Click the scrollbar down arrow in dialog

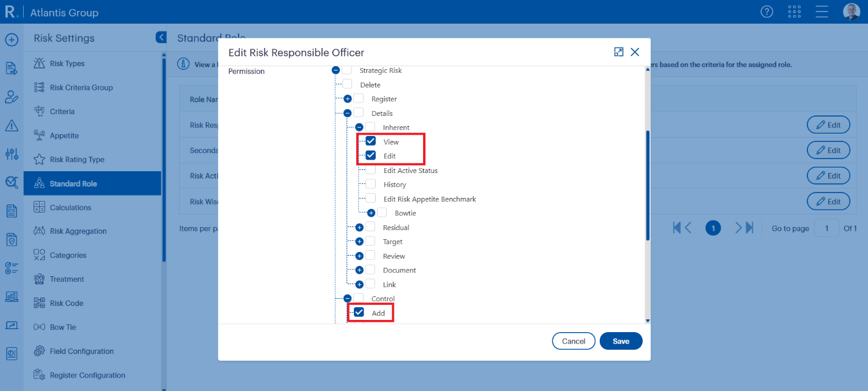(648, 321)
